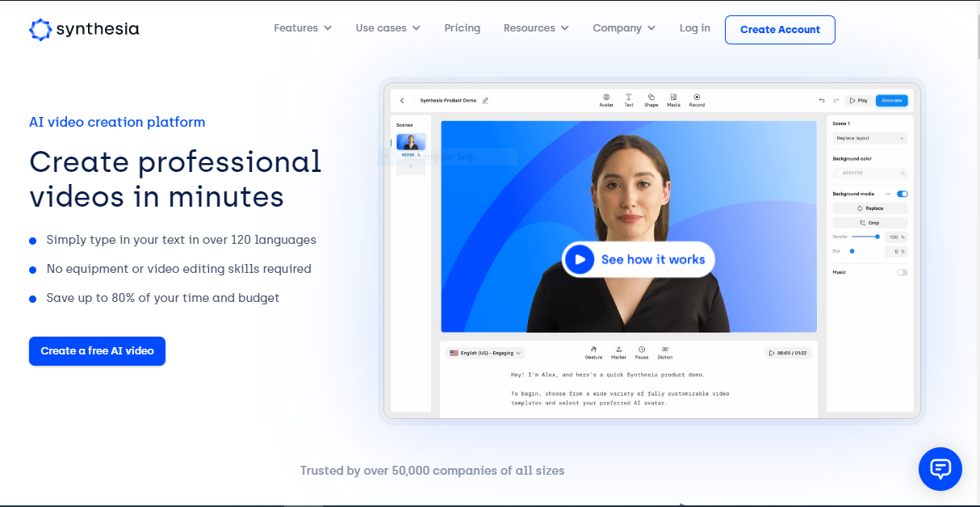The image size is (980, 507).
Task: Click the Blur slider handle
Action: point(852,251)
